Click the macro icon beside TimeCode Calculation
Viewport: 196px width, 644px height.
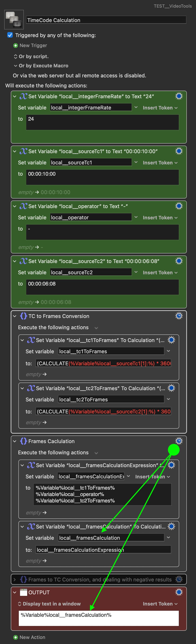coord(14,19)
